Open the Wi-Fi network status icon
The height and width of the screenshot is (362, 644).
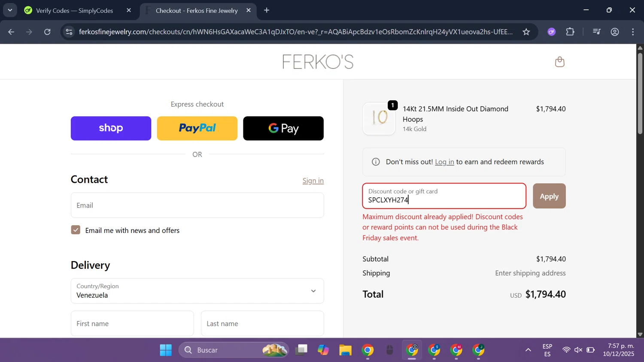566,350
